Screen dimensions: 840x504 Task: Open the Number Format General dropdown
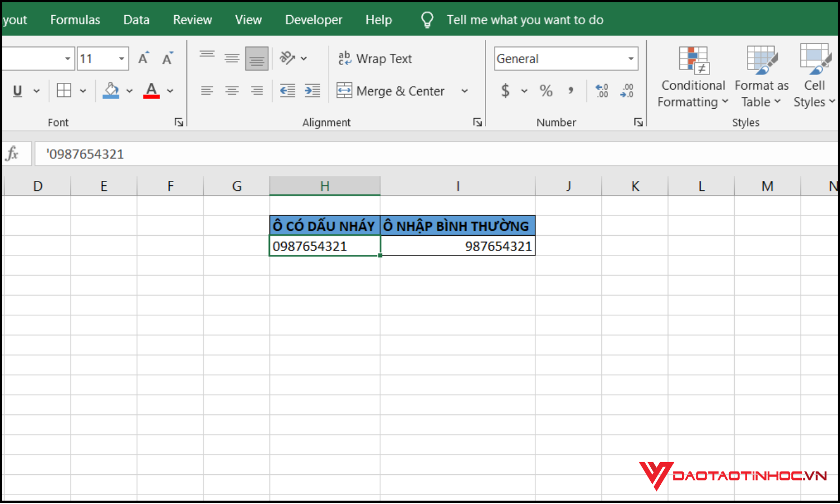coord(629,58)
